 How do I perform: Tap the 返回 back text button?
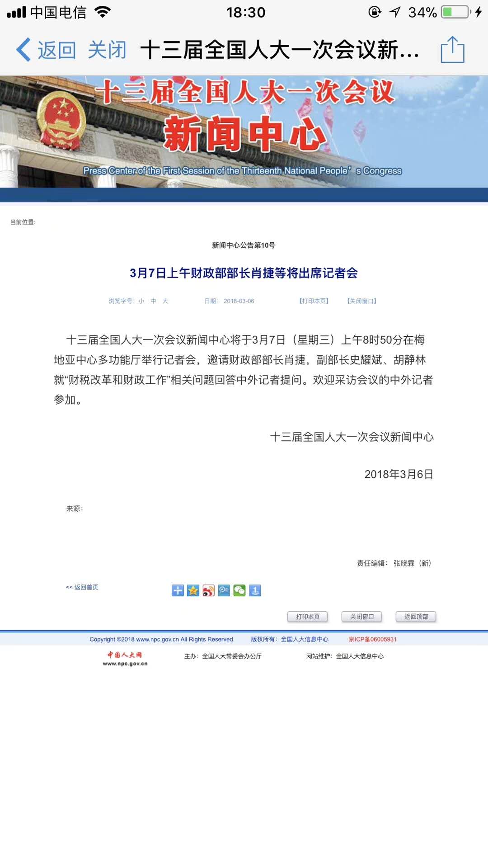click(x=57, y=50)
